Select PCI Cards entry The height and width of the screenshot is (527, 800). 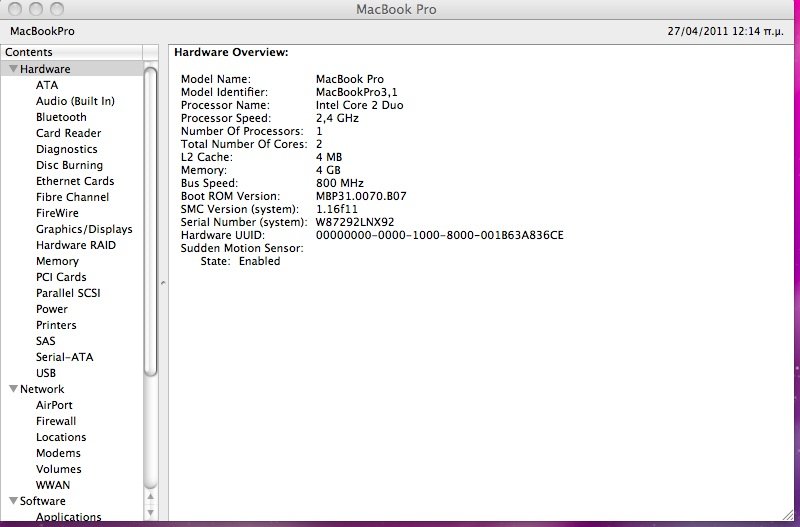[61, 277]
